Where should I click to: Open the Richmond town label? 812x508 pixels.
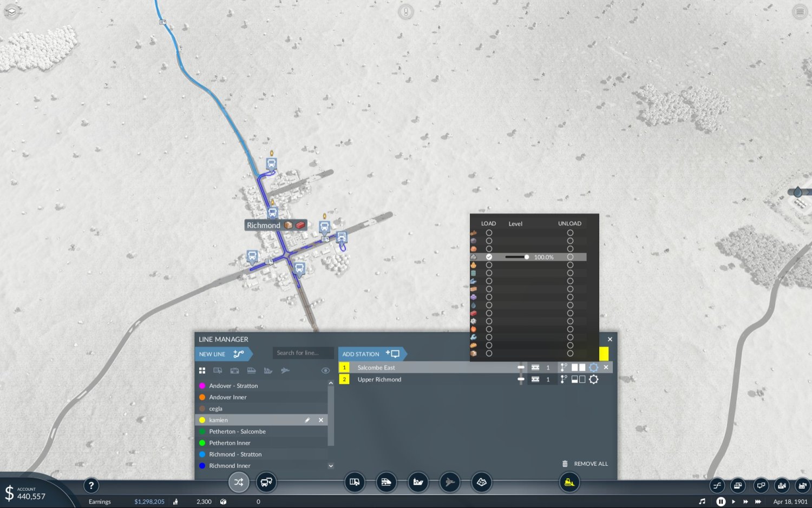click(x=264, y=225)
